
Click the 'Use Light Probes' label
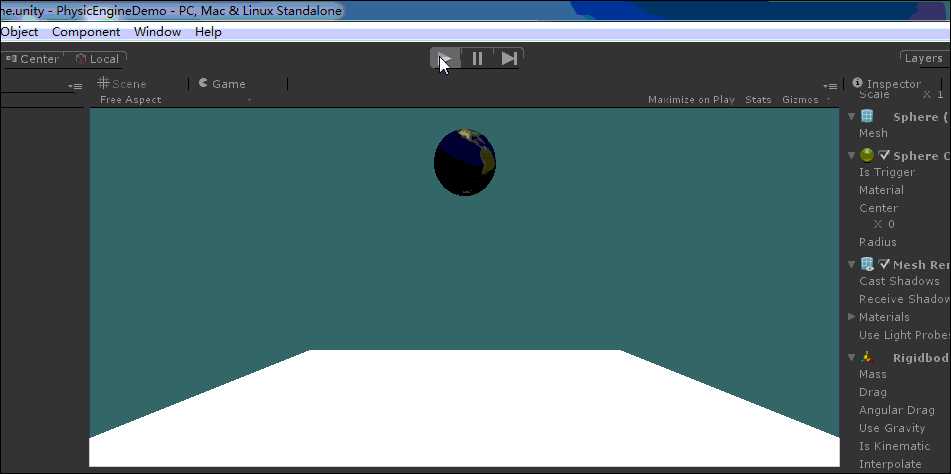coord(904,335)
